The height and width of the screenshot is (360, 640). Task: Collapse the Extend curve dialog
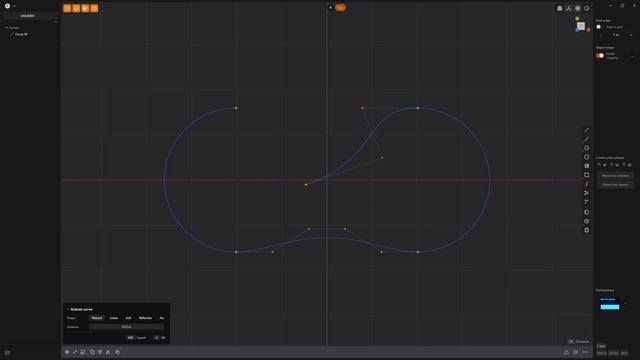68,309
